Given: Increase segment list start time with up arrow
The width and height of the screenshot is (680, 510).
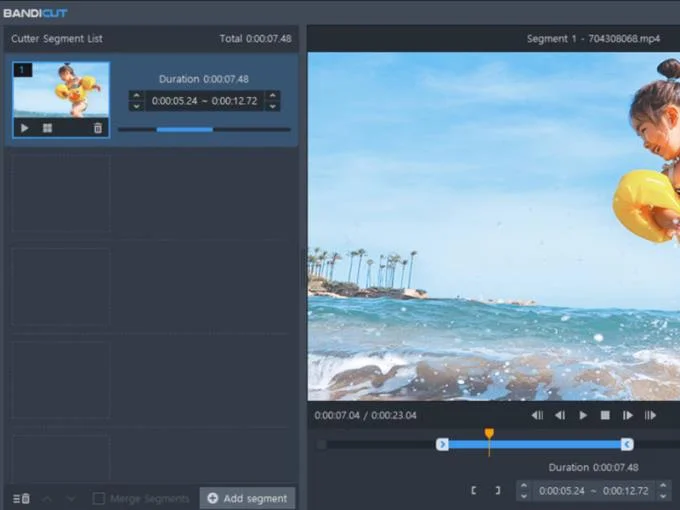Looking at the screenshot, I should (137, 96).
